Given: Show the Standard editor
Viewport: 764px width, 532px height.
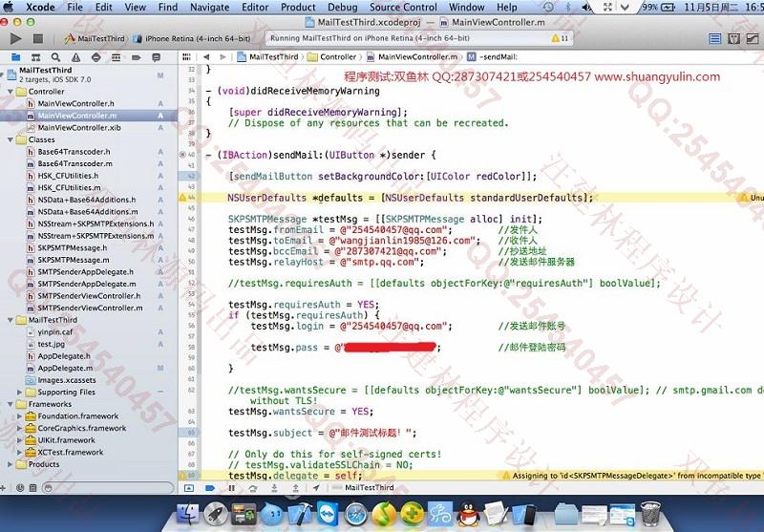Looking at the screenshot, I should pos(714,38).
